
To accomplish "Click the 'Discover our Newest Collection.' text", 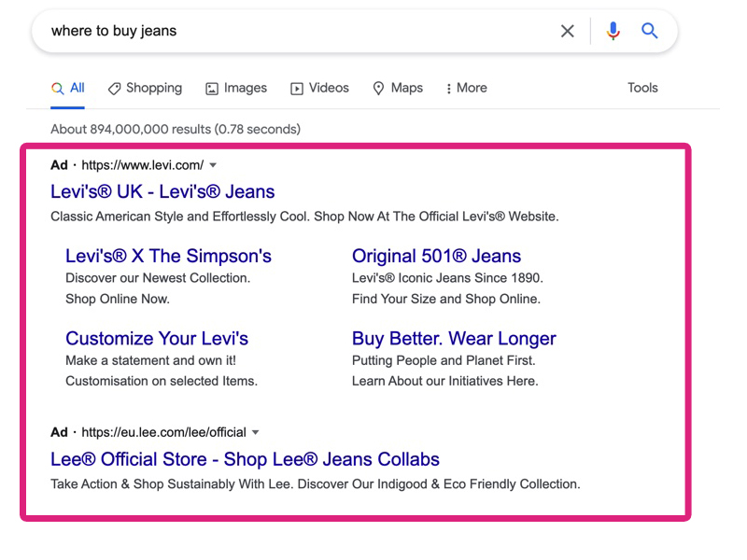I will (x=158, y=277).
